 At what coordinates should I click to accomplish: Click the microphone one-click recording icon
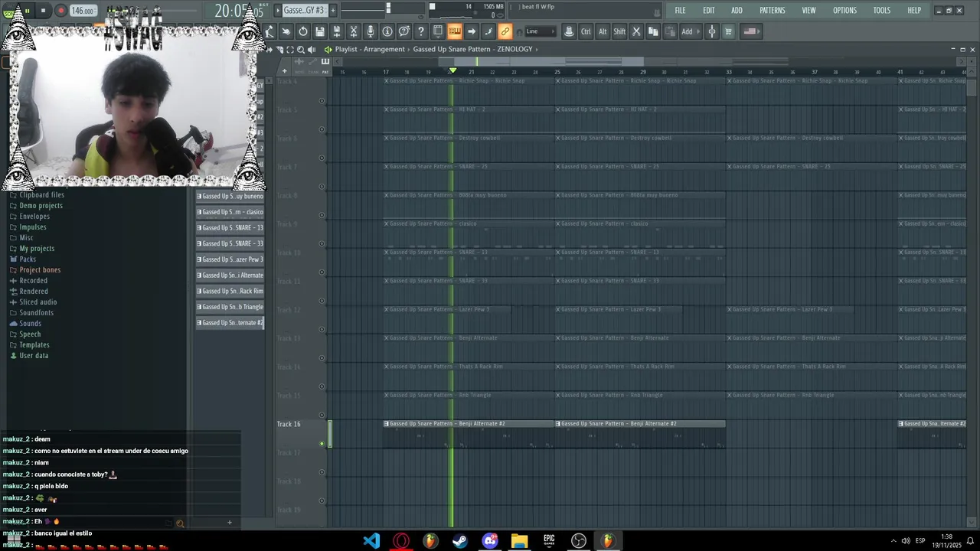pos(371,31)
